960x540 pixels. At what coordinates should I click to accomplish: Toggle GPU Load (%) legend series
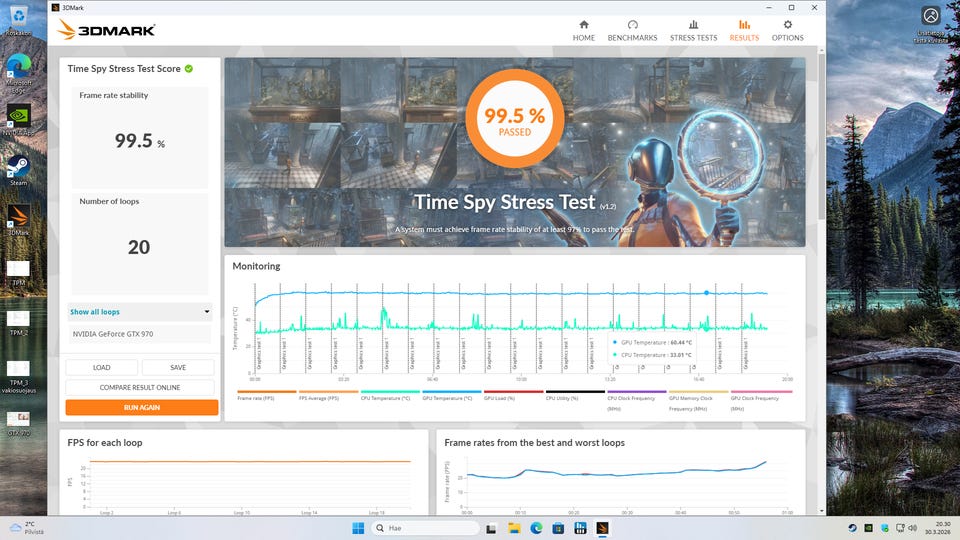[513, 396]
